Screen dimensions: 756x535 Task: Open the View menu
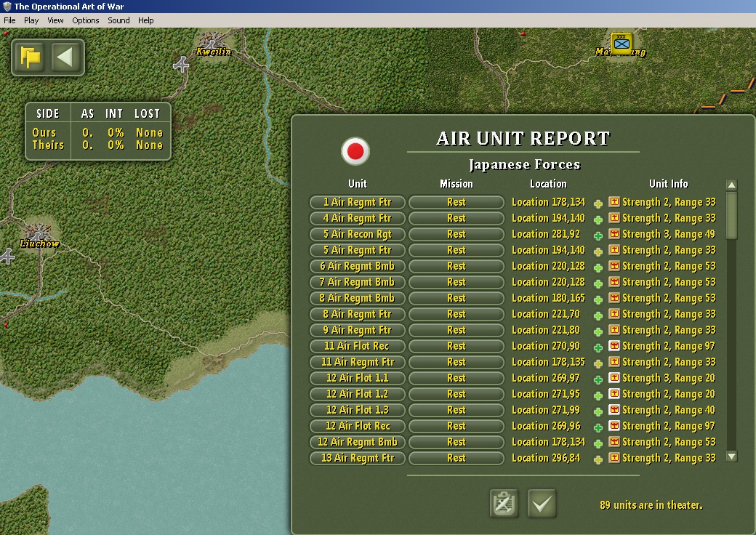(x=55, y=20)
